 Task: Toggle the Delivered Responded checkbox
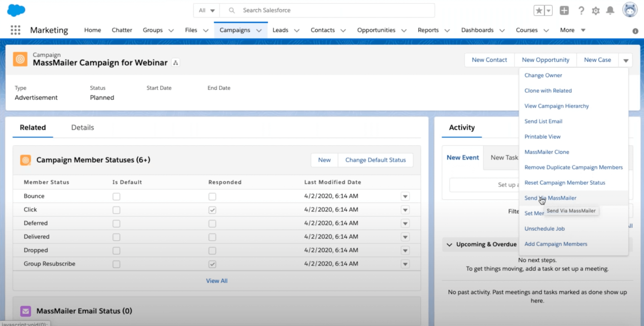click(x=212, y=237)
